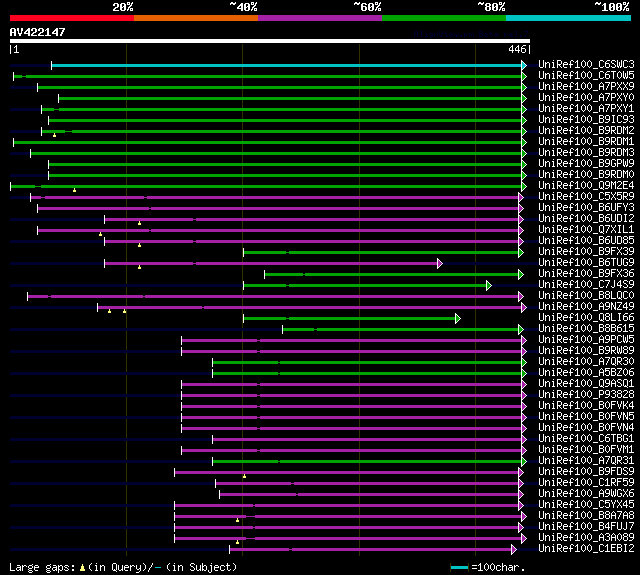Select the UniRef100_C1EBI2 label
This screenshot has height=575, width=640.
coord(586,549)
